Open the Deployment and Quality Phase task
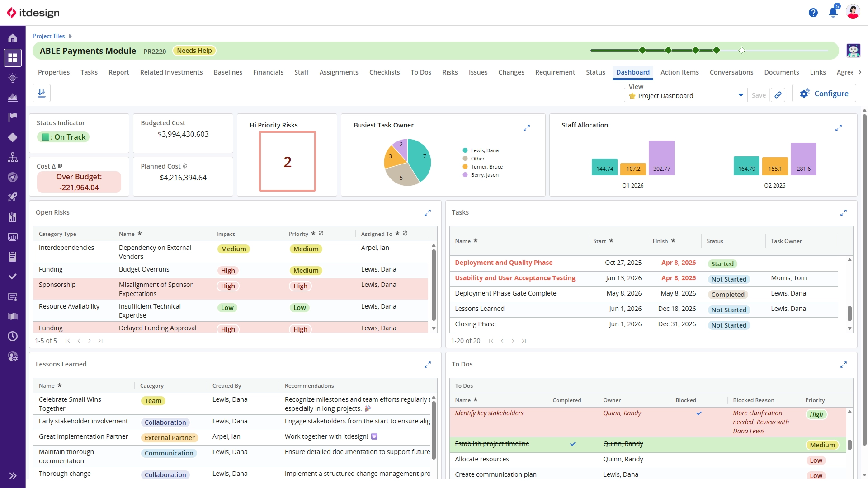 point(504,263)
